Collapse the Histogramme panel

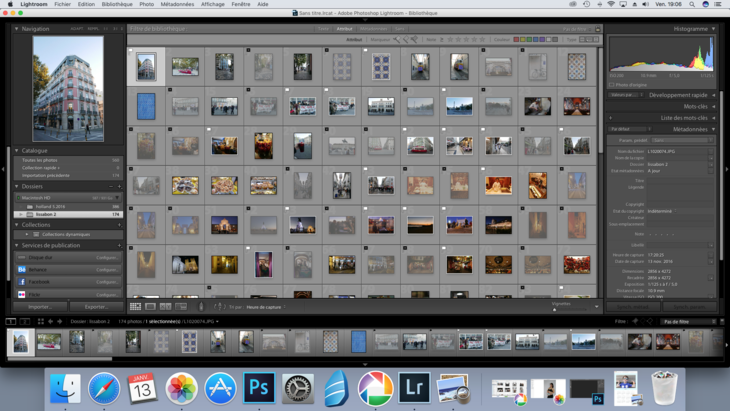click(x=713, y=29)
